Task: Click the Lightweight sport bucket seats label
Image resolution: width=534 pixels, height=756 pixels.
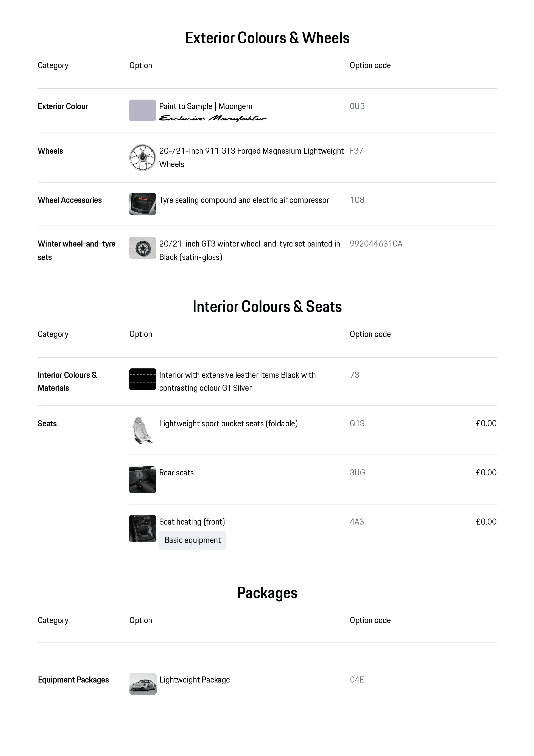Action: tap(228, 423)
